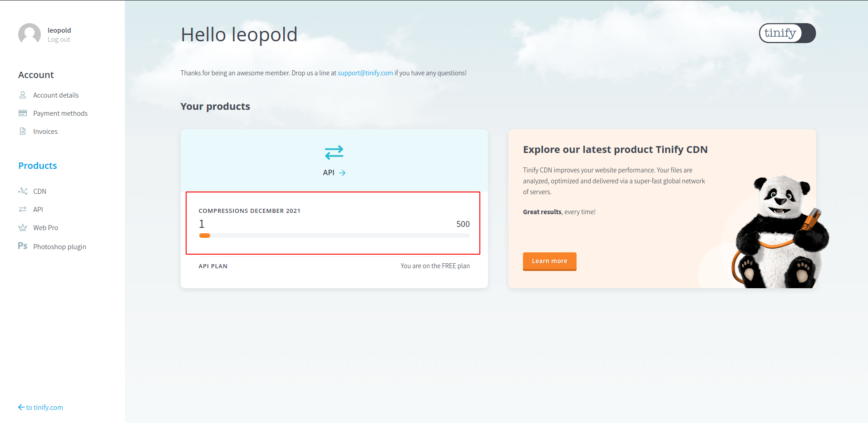Click the Photoshop Ps icon
The width and height of the screenshot is (868, 423).
point(23,246)
